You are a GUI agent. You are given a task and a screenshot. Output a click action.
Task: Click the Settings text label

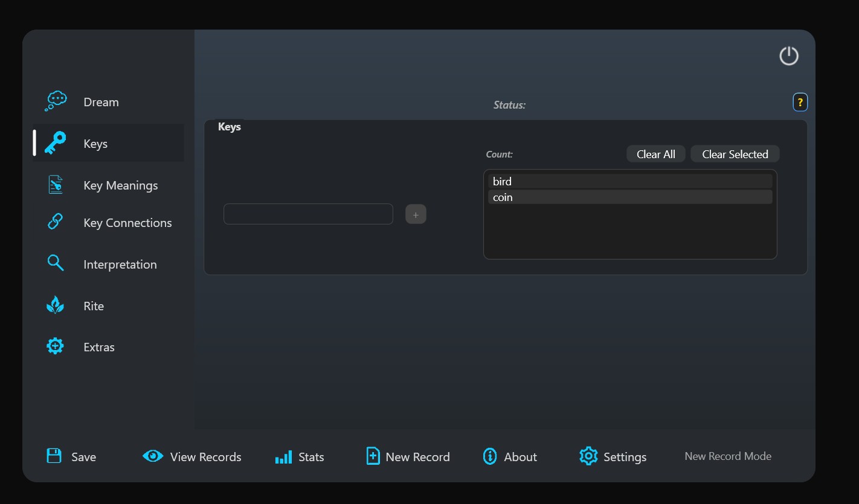click(x=625, y=457)
